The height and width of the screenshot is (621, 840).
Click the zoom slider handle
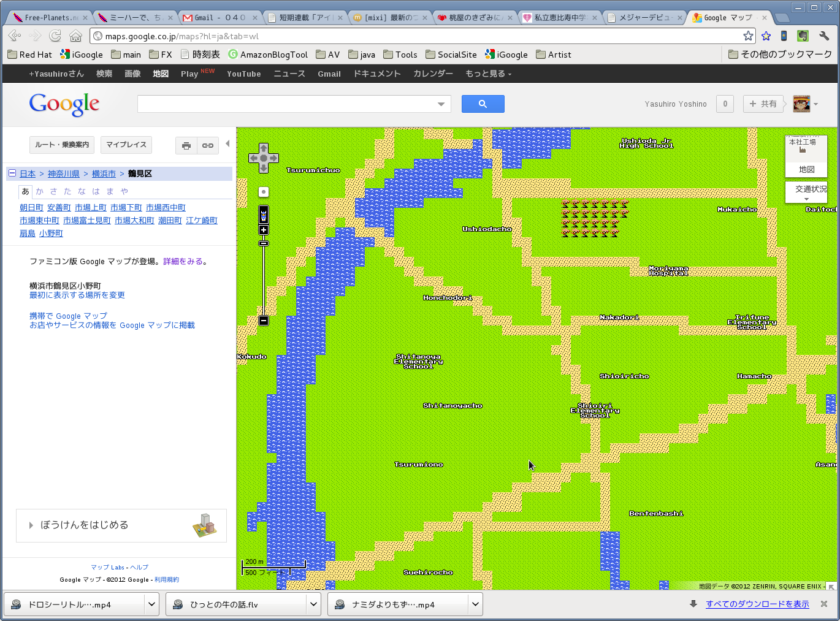point(264,243)
